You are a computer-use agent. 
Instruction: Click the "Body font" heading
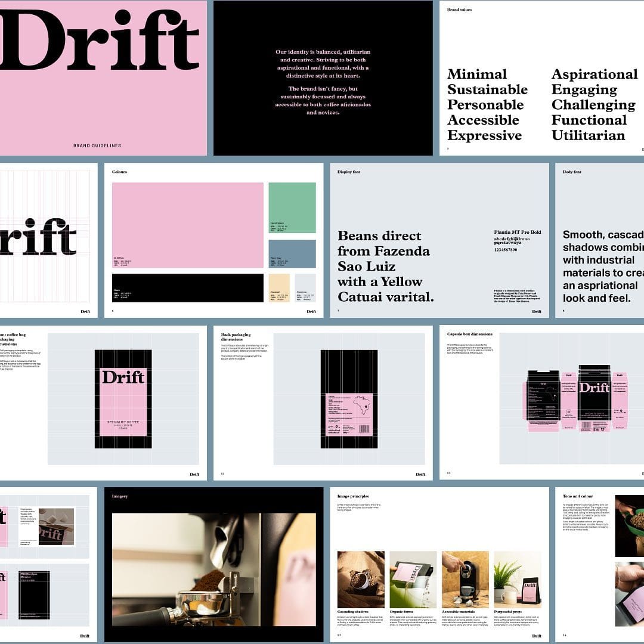point(572,172)
